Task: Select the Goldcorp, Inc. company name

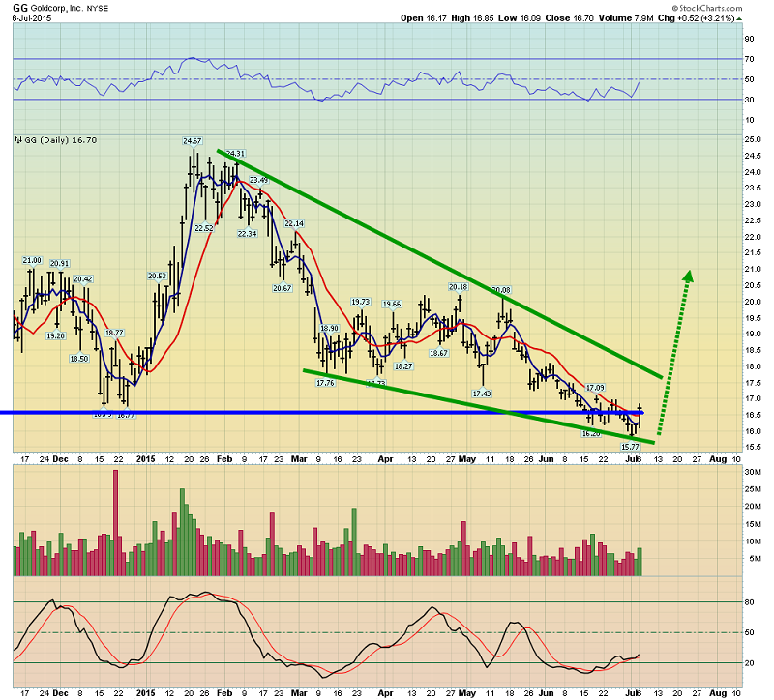Action: (56, 8)
